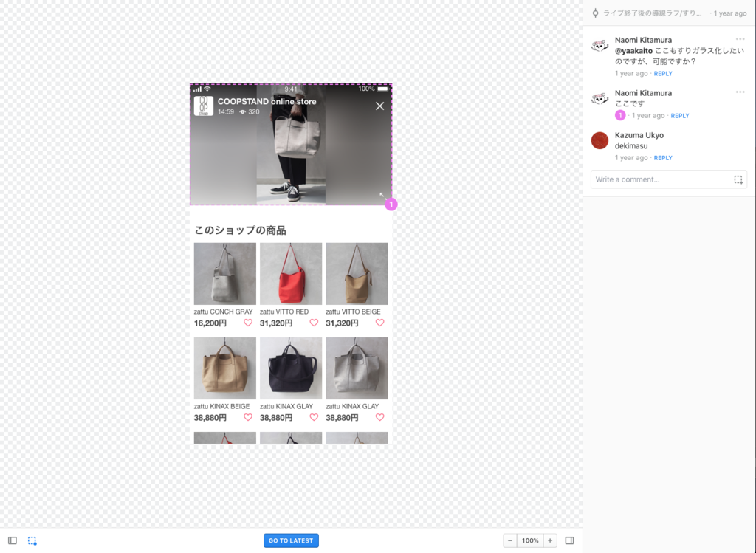This screenshot has width=756, height=553.
Task: Favorite the middle zattu KINAX GLAY heart
Action: 314,417
